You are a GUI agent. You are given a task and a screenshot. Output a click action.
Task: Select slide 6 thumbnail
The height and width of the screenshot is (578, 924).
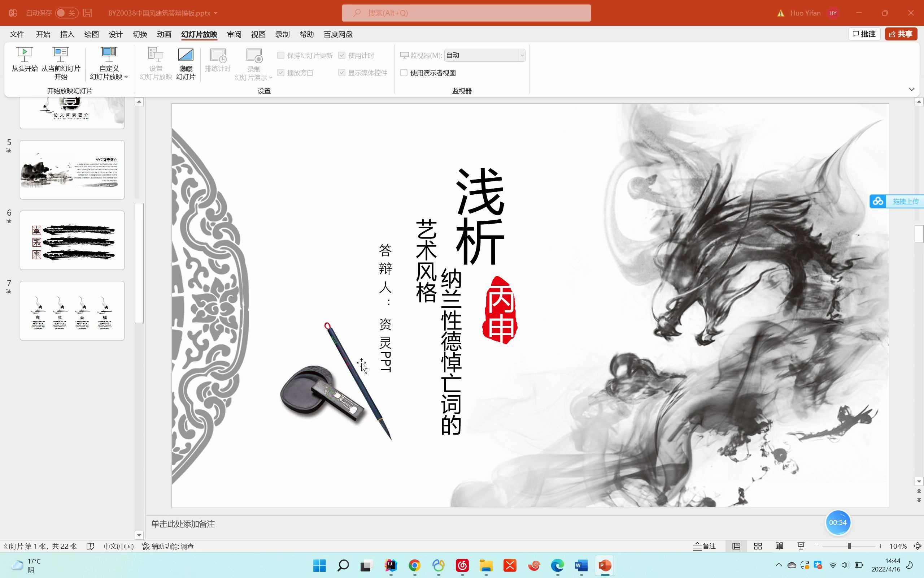pyautogui.click(x=72, y=240)
